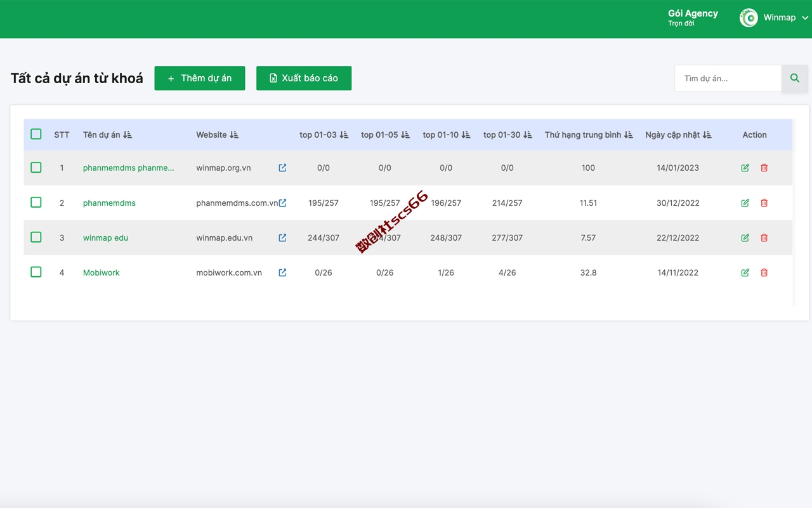Open external link for phanmemdms.com.vn

coord(282,203)
